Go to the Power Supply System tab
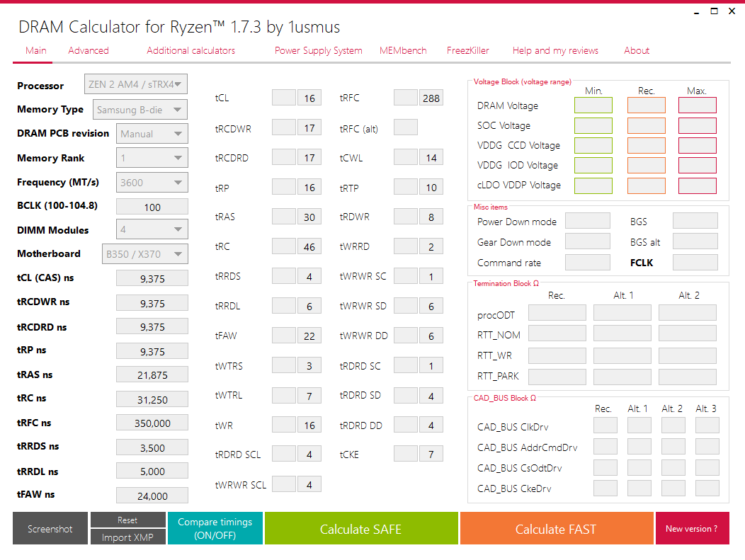 coord(319,51)
